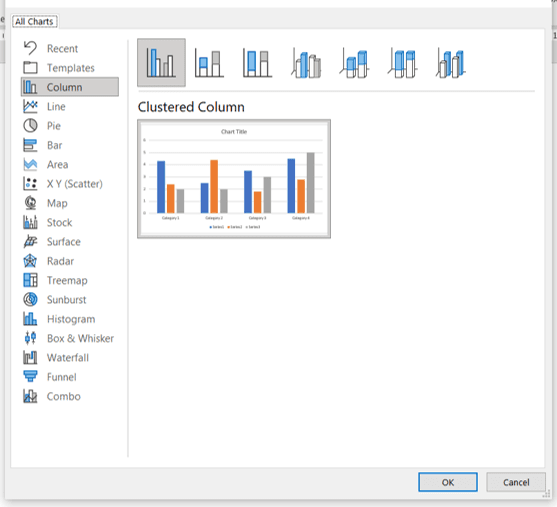This screenshot has width=557, height=507.
Task: Confirm with the OK button
Action: [x=448, y=482]
